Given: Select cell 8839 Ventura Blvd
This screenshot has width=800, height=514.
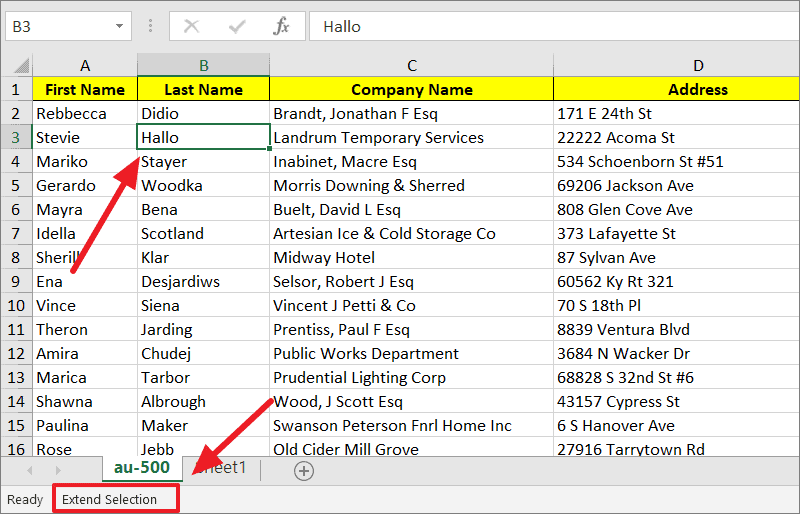Looking at the screenshot, I should [677, 329].
